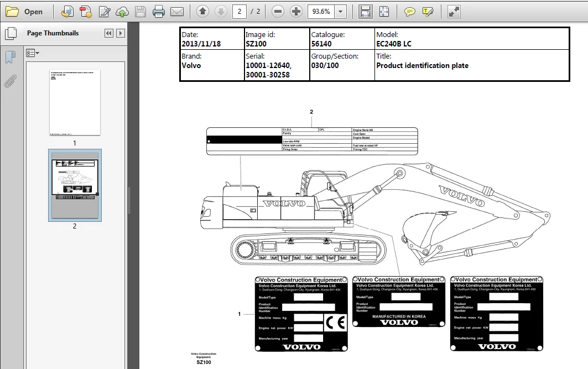588x369 pixels.
Task: Click the brand value 'Volvo'
Action: (191, 66)
